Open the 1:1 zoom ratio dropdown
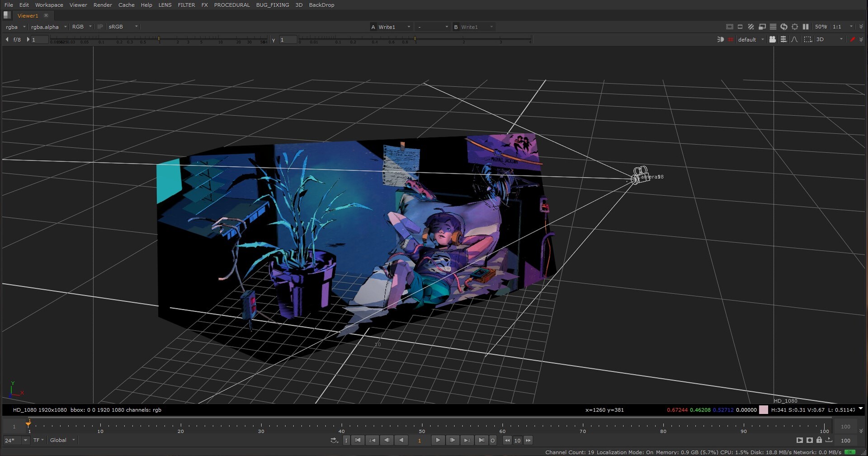The height and width of the screenshot is (456, 868). coord(841,27)
